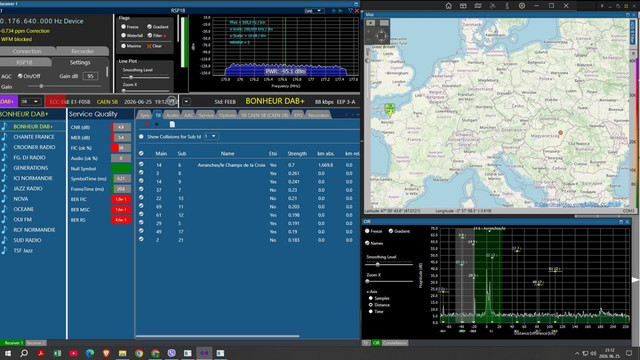Screen dimensions: 640x360
Task: Click the map pan compass control
Action: pos(381,36)
